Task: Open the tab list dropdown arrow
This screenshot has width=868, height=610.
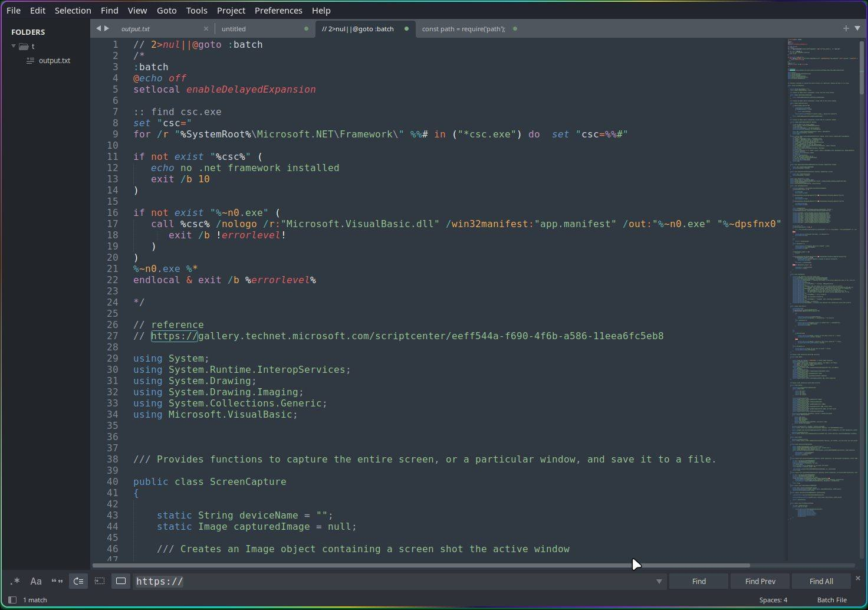Action: pyautogui.click(x=857, y=28)
